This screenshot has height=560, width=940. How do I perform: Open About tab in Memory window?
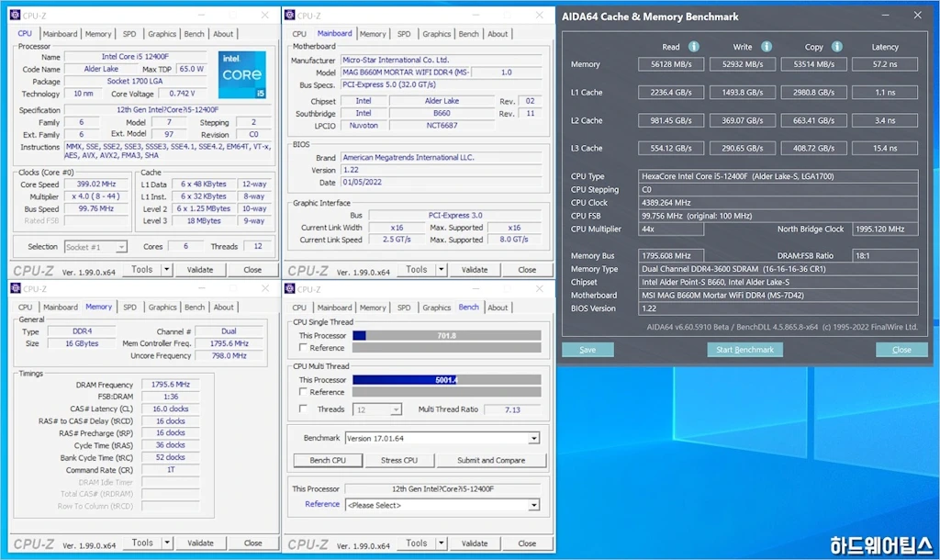224,307
